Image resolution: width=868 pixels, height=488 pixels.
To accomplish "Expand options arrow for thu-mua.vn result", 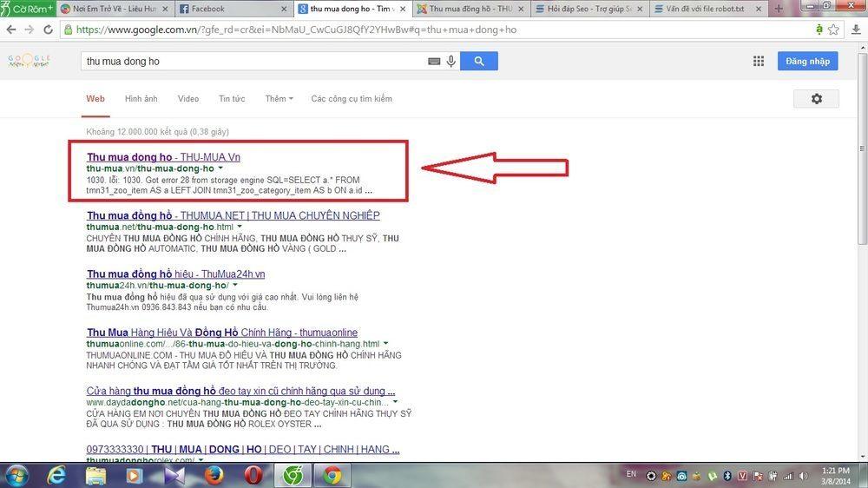I will (x=220, y=168).
